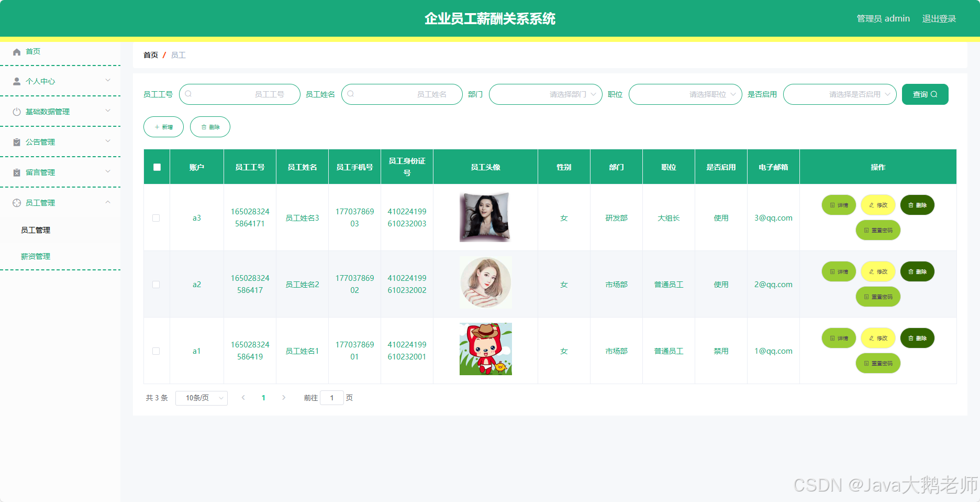
Task: Open the 10条/页 page size dropdown
Action: tap(201, 398)
